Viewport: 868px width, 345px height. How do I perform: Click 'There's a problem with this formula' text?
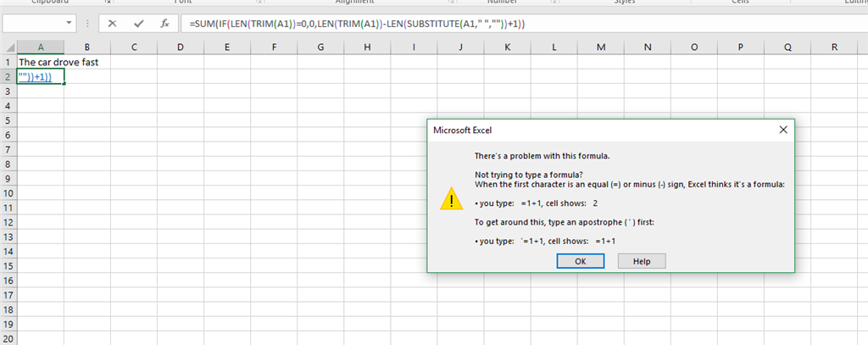(542, 156)
